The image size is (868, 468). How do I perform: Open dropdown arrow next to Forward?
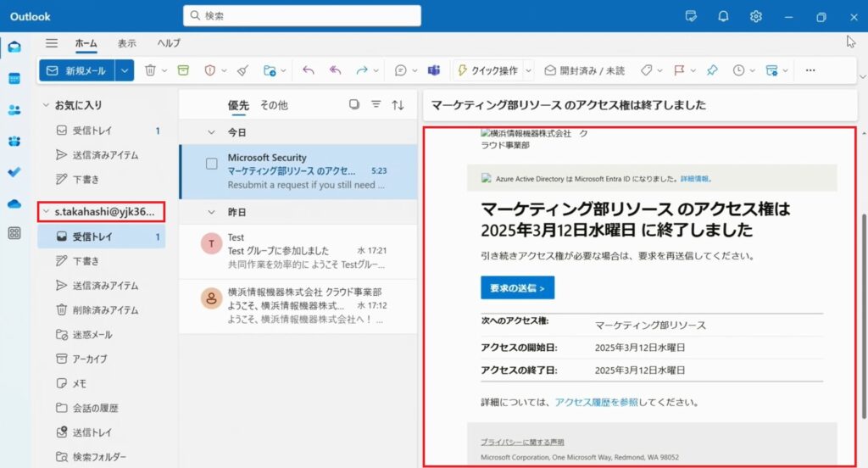(376, 71)
